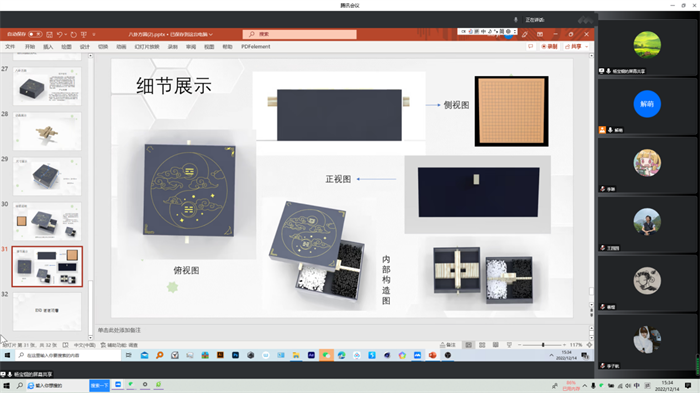Open the Undo history dropdown arrow

[x=66, y=34]
